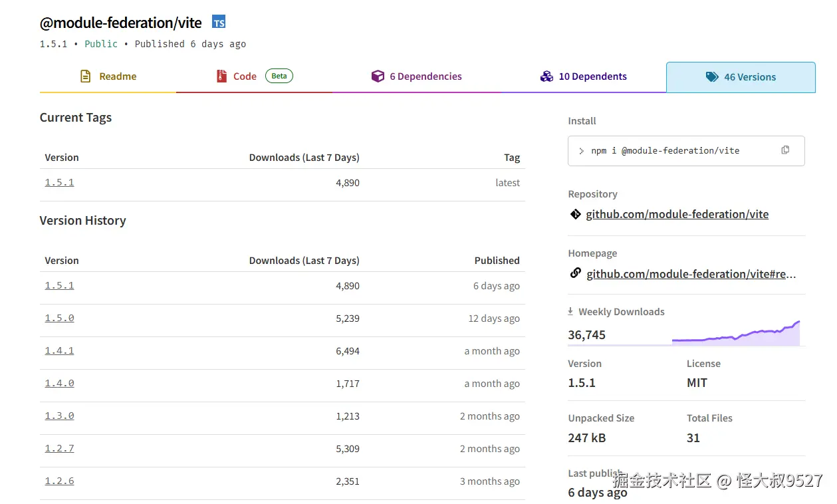Screen dimensions: 837x504
Task: Open the truncated homepage link vite#re...
Action: pos(691,274)
